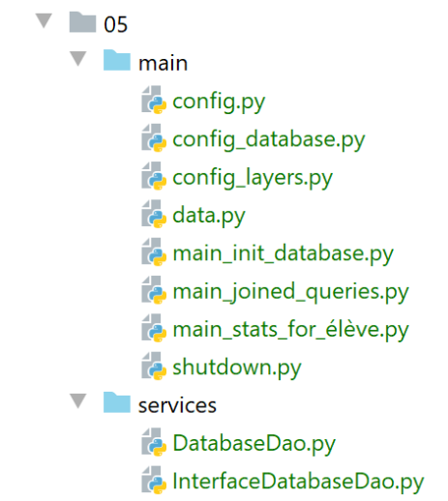Select the main_joined_queries.py file name
448x501 pixels.
pyautogui.click(x=290, y=292)
